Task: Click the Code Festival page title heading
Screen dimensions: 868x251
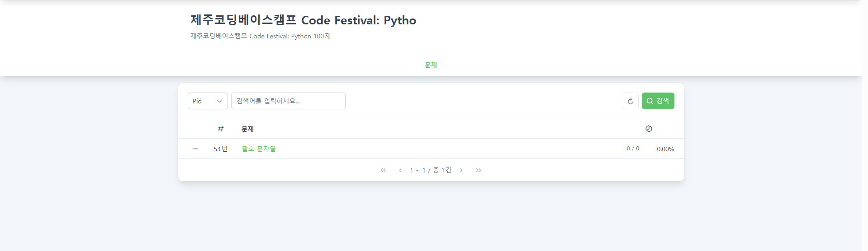Action: tap(303, 20)
